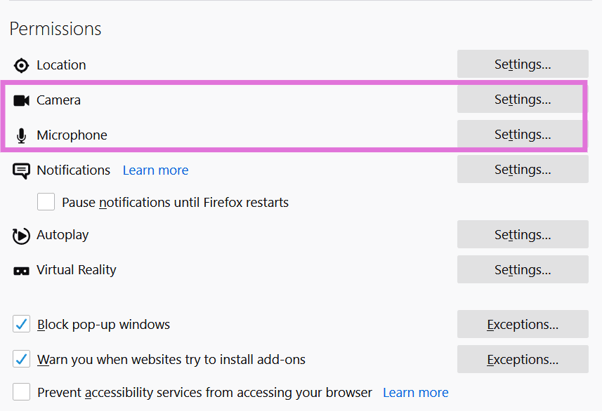Viewport: 602px width, 411px height.
Task: Toggle warning for add-on installs checkbox
Action: [x=21, y=359]
